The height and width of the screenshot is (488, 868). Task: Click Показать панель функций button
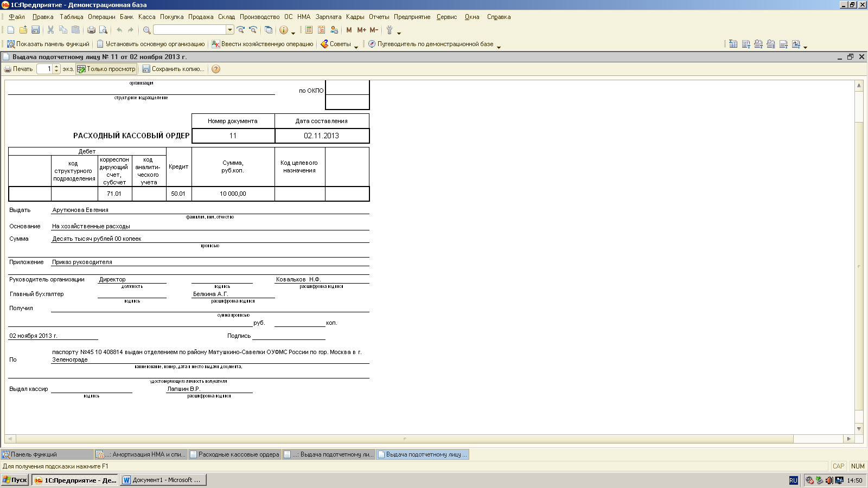(x=48, y=44)
